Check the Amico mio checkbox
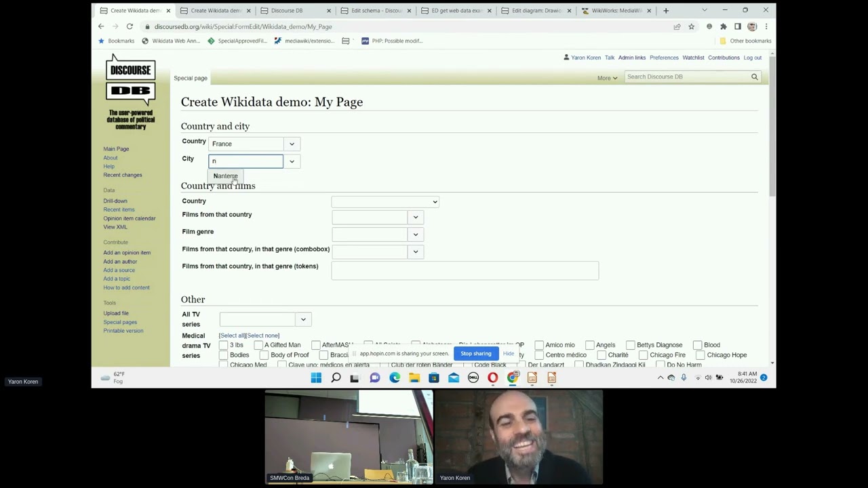This screenshot has width=868, height=488. 539,345
